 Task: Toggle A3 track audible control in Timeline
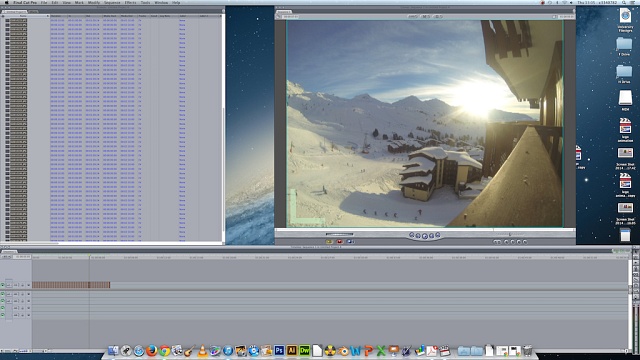tap(3, 308)
